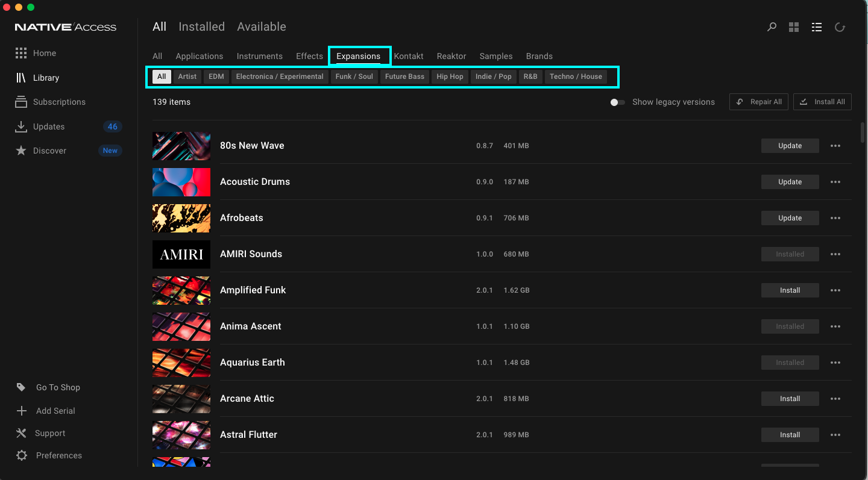The height and width of the screenshot is (480, 868).
Task: Open the Applications category tab
Action: coord(200,56)
